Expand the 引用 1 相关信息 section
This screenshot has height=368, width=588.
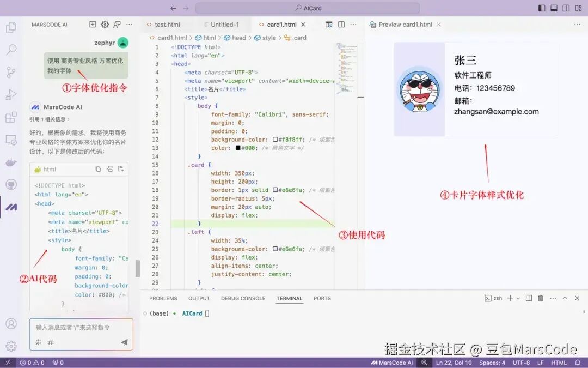(50, 119)
